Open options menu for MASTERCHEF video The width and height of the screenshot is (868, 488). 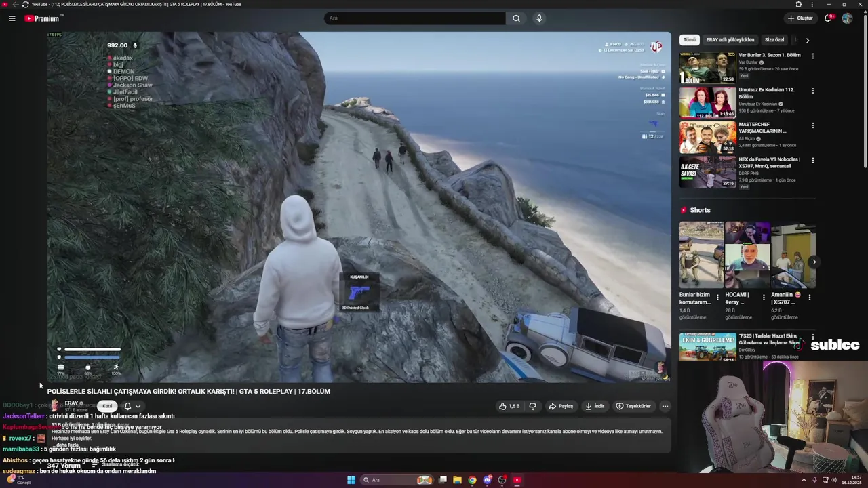click(813, 125)
